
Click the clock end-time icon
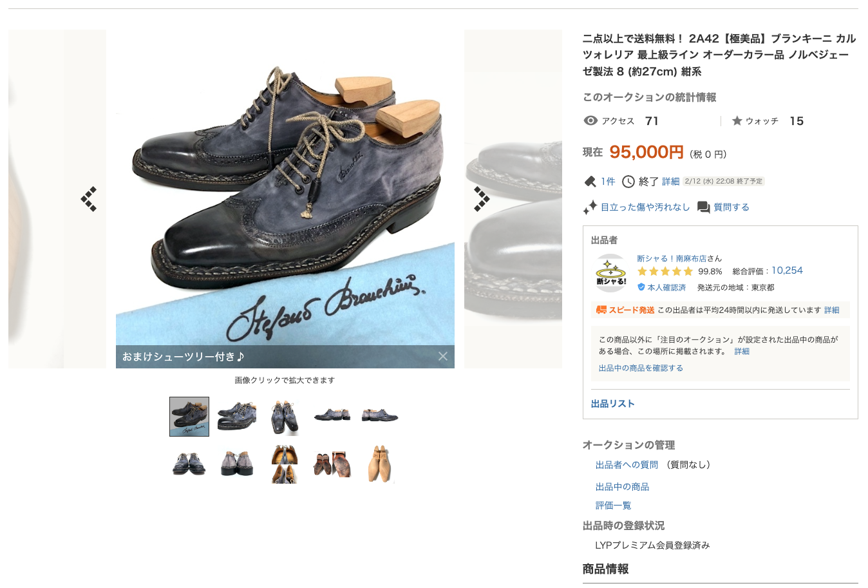[x=628, y=182]
